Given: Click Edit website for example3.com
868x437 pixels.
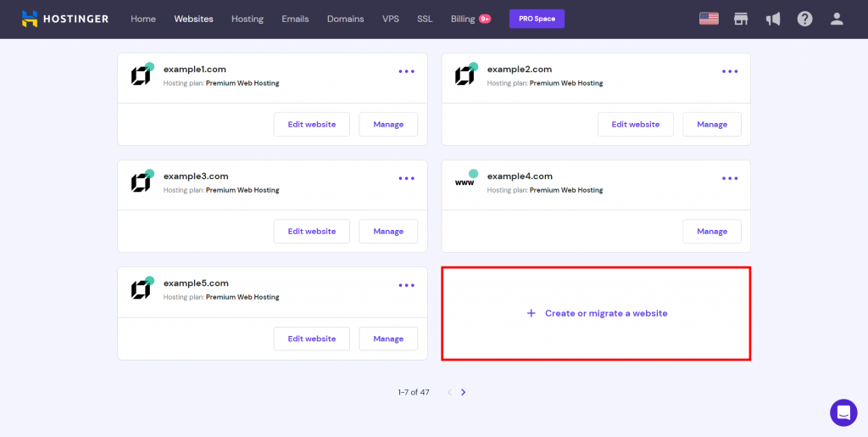Looking at the screenshot, I should 312,231.
